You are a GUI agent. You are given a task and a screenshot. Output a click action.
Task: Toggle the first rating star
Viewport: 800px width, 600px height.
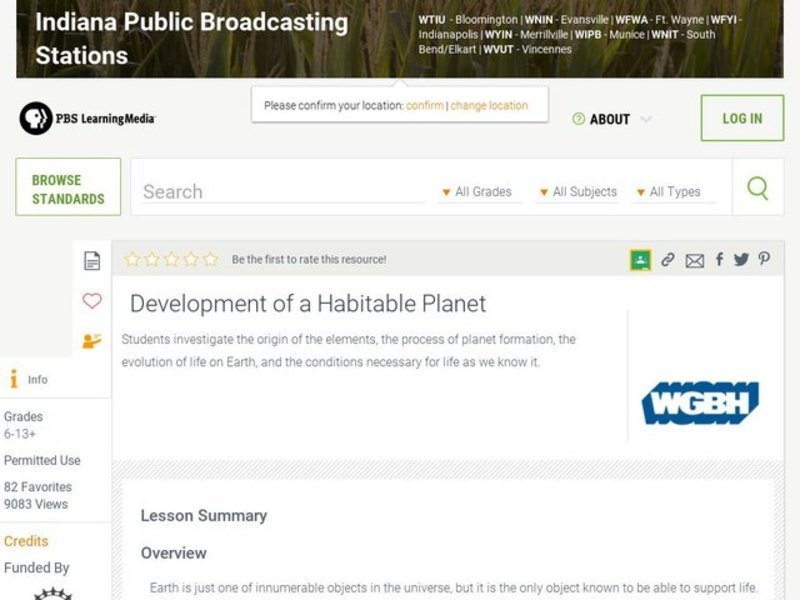click(x=132, y=259)
